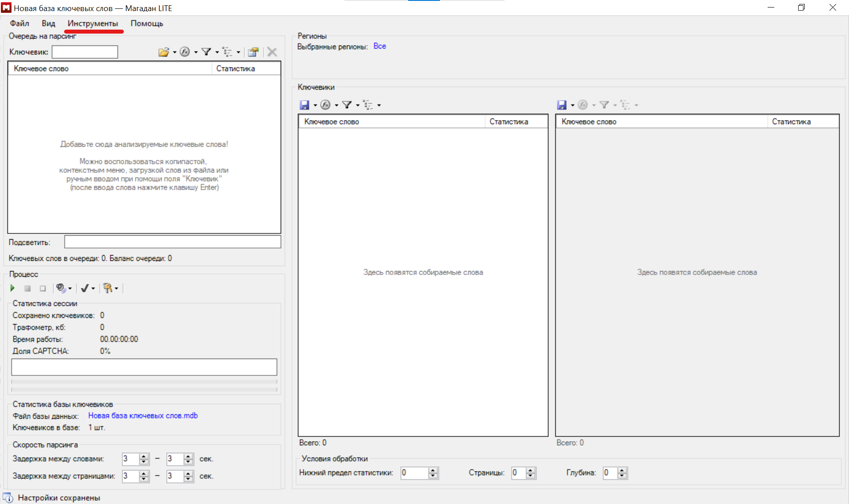849x504 pixels.
Task: Click the green Start parsing play button
Action: (12, 288)
